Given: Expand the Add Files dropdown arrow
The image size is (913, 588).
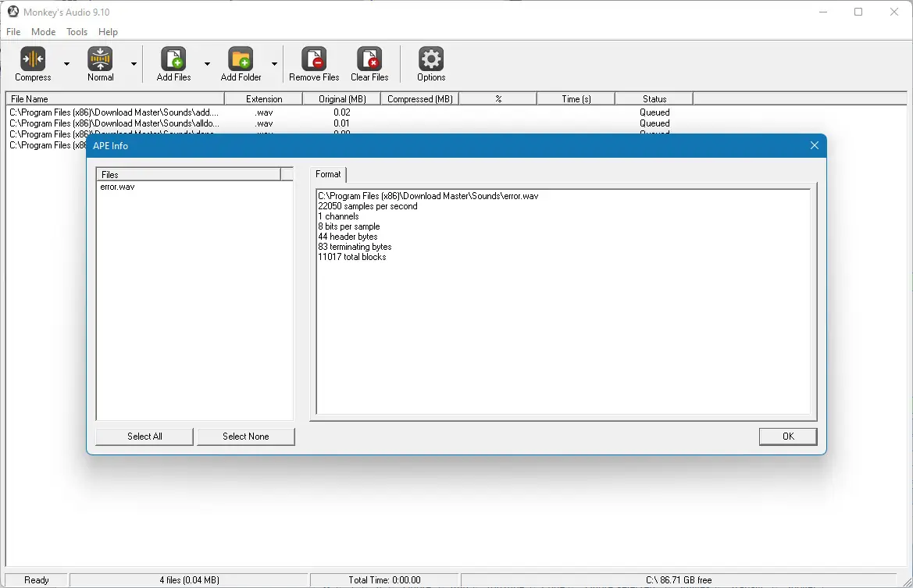Looking at the screenshot, I should click(207, 64).
